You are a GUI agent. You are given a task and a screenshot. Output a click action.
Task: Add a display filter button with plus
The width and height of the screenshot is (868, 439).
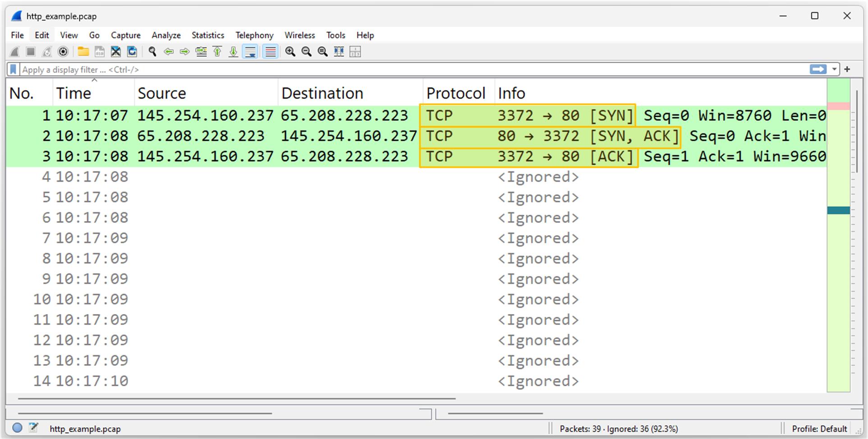coord(847,69)
